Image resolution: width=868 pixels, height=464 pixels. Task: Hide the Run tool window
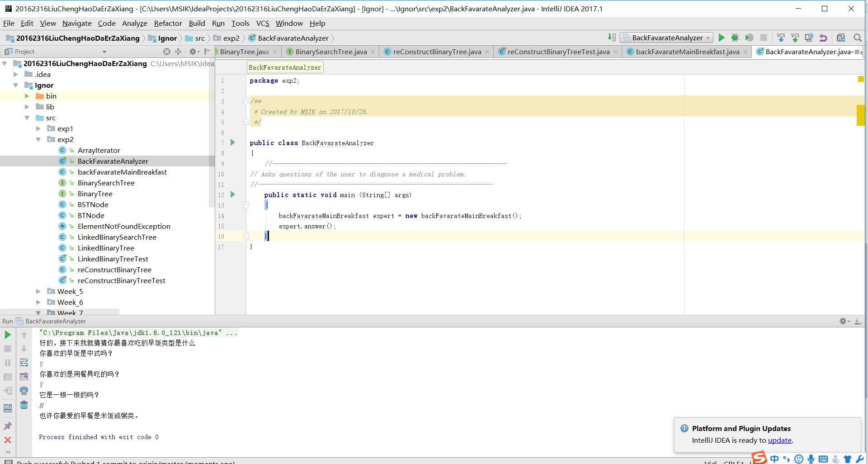click(x=858, y=321)
